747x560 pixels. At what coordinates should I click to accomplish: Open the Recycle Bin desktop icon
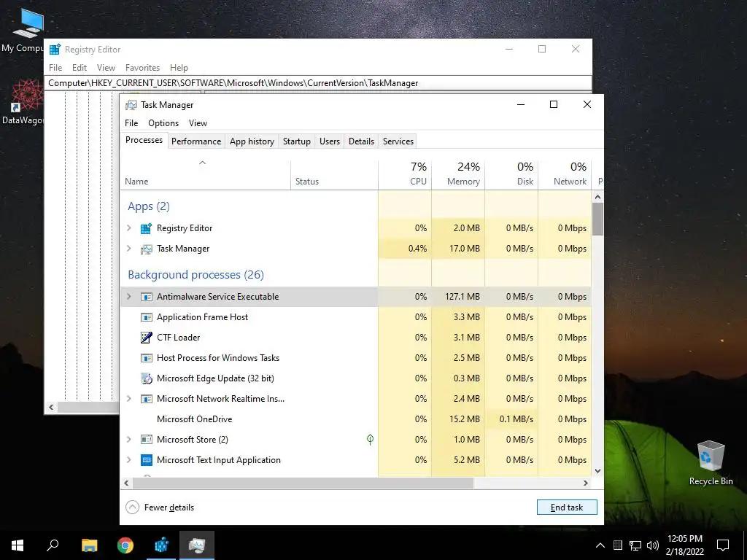711,463
